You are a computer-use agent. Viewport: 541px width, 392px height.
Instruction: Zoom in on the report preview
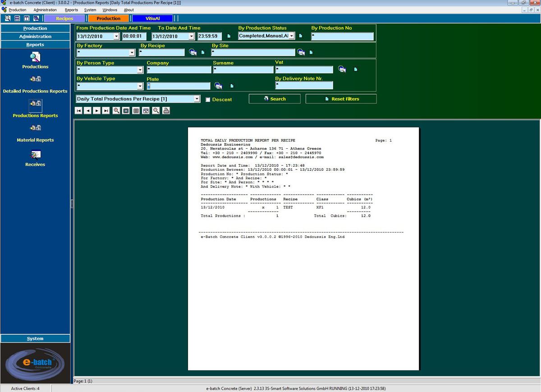116,110
